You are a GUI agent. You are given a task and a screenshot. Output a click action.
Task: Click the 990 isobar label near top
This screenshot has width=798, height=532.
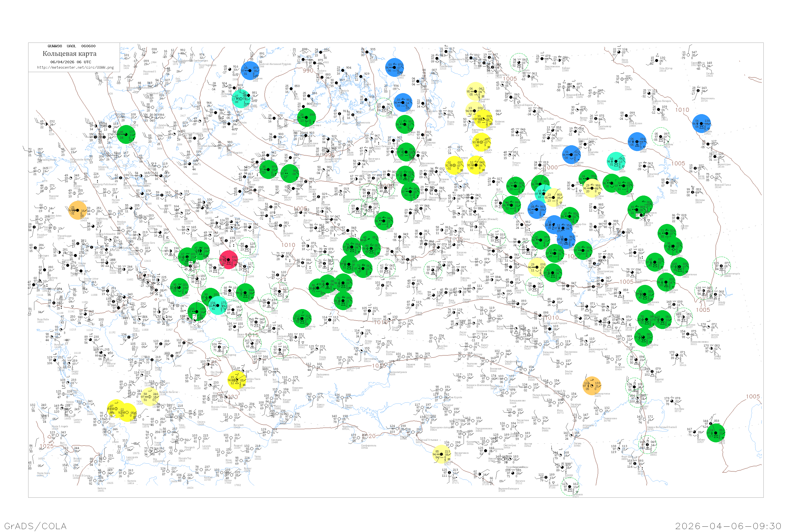(x=308, y=70)
